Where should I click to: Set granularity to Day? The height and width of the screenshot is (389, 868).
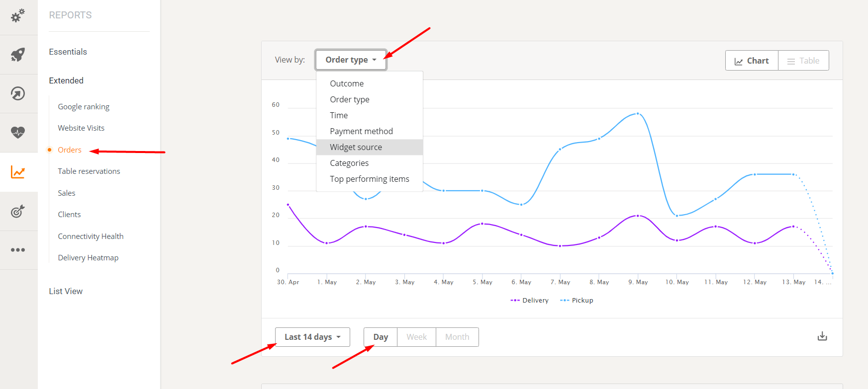click(381, 337)
